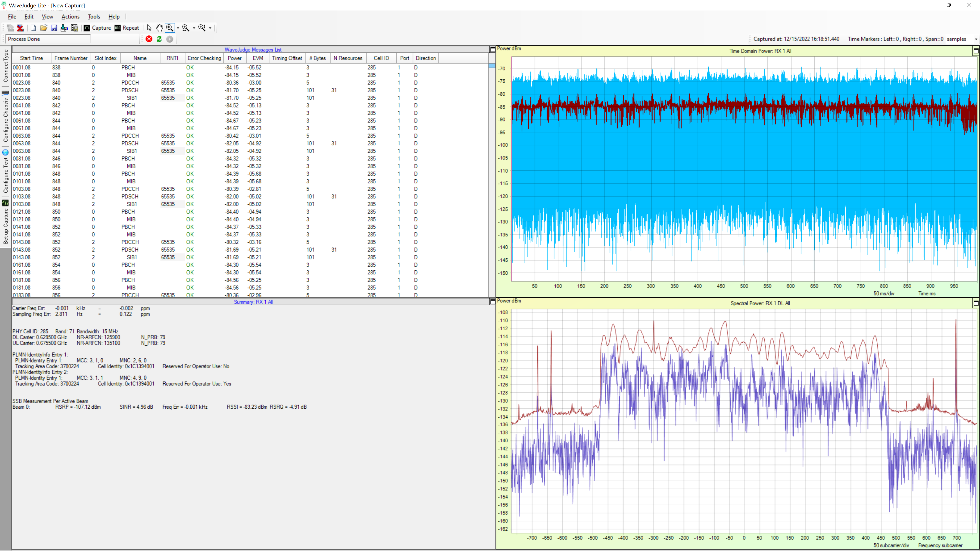Select the hand pan tool

(160, 28)
